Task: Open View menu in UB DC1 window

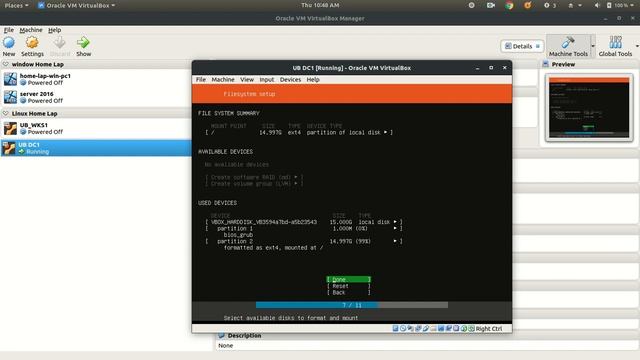Action: pos(247,80)
